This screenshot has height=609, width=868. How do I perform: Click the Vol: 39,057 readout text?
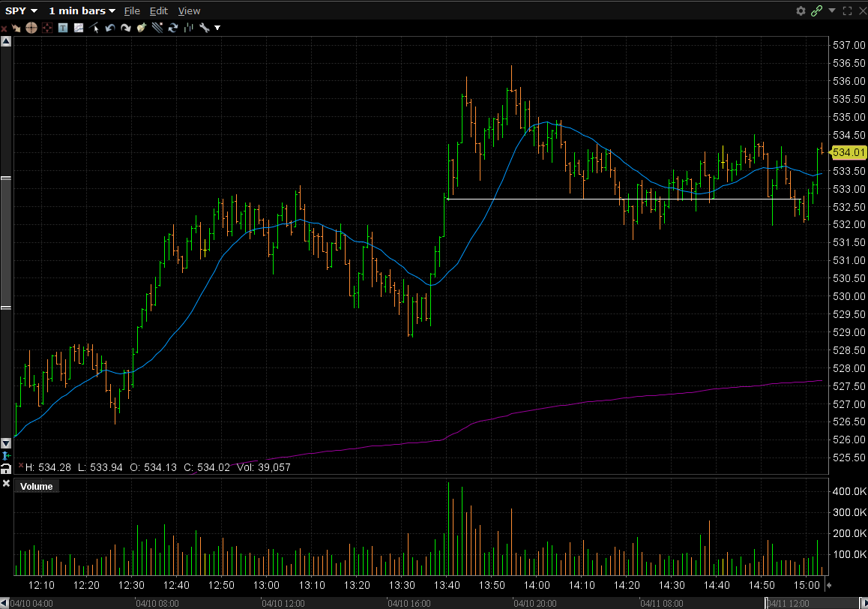(264, 467)
